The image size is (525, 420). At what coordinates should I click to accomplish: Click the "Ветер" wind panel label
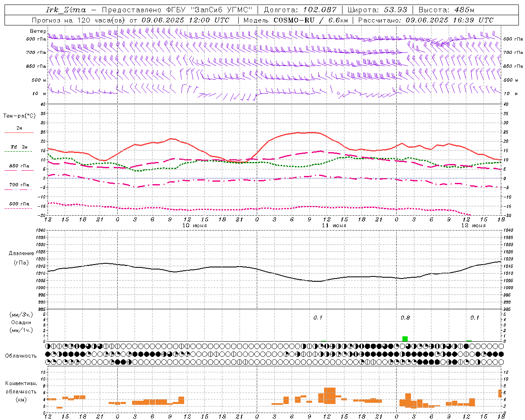tap(38, 31)
